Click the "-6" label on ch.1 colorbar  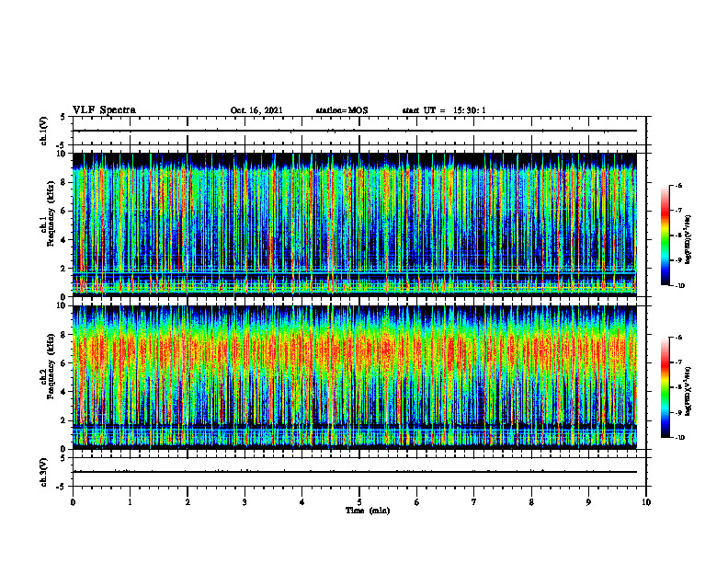click(678, 185)
